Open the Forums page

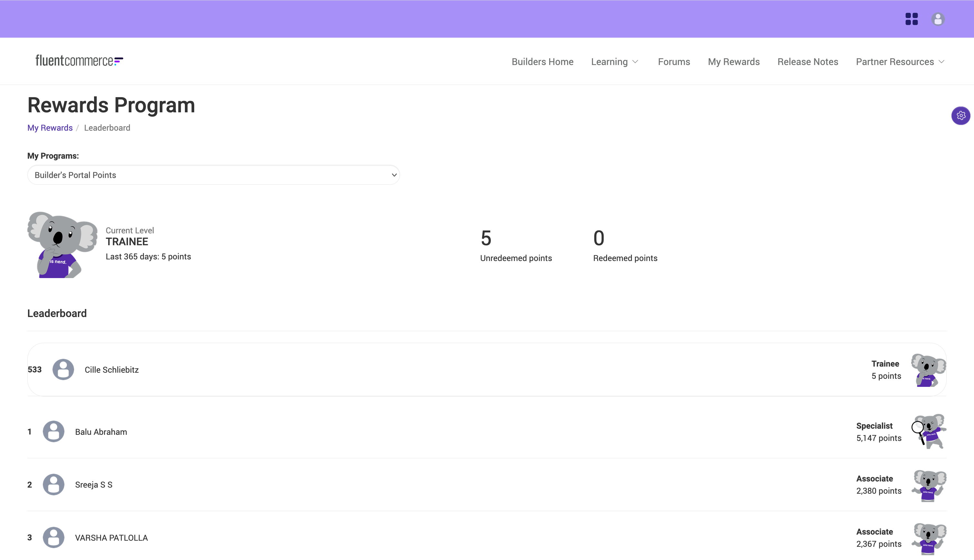(674, 61)
